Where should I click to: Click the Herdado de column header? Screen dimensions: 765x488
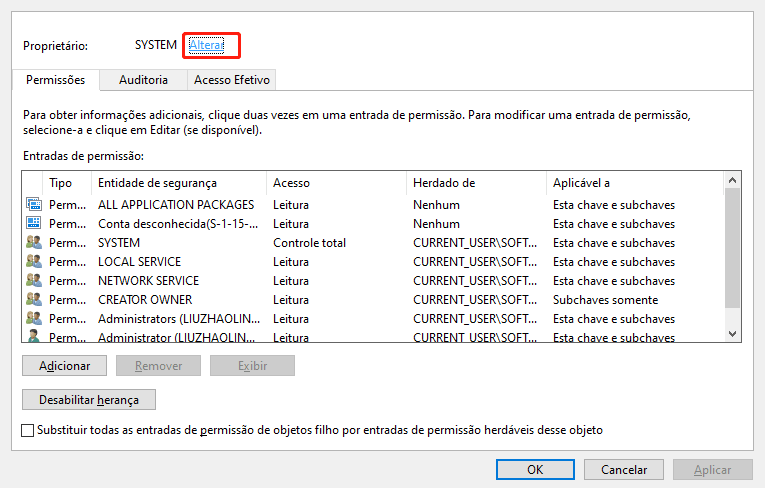click(x=476, y=183)
